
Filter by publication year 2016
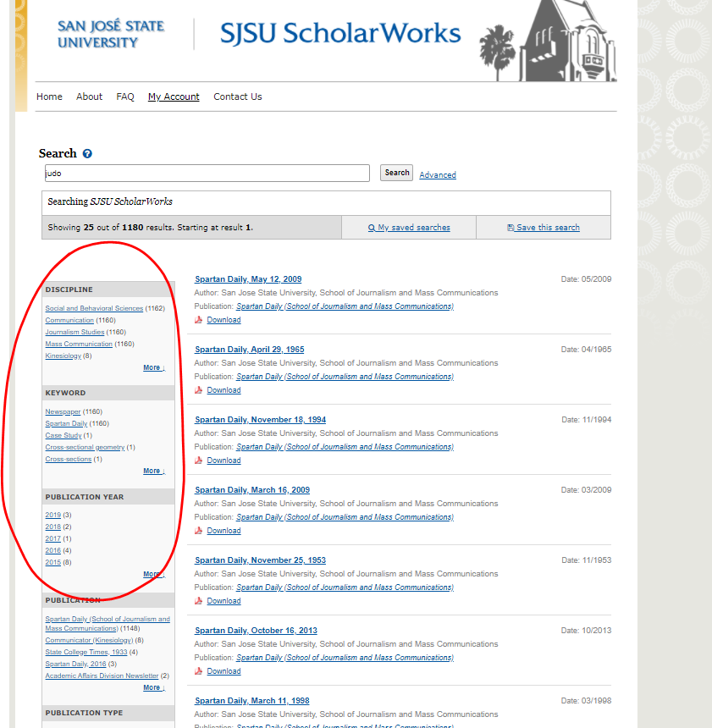pyautogui.click(x=53, y=550)
